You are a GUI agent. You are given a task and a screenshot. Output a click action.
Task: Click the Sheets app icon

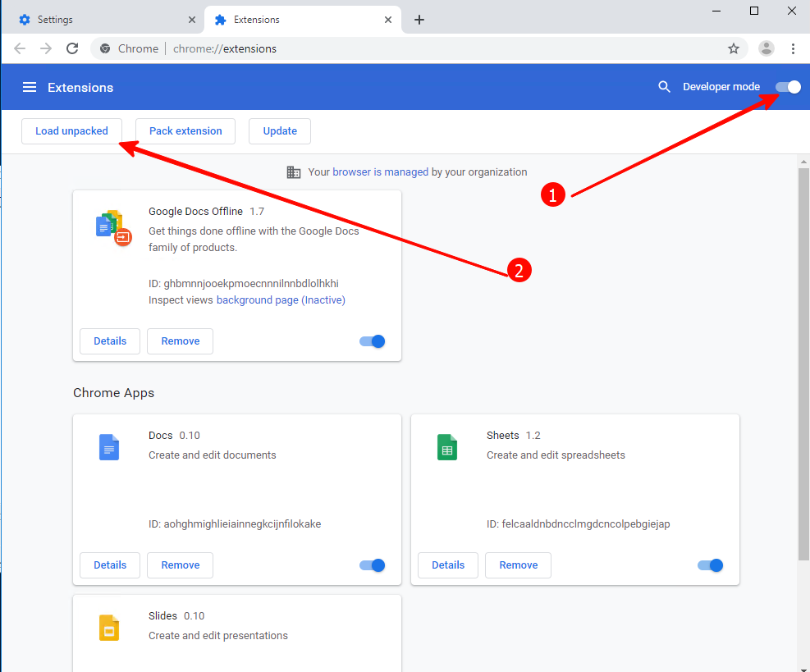coord(446,447)
